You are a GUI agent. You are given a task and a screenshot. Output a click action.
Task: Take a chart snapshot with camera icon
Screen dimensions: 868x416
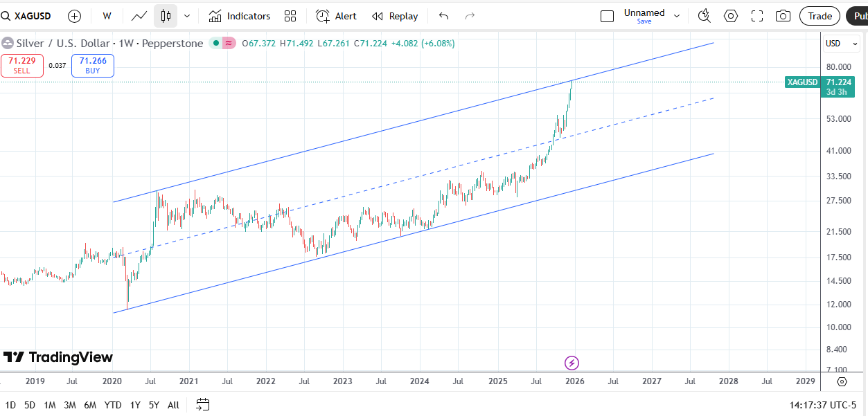tap(783, 16)
